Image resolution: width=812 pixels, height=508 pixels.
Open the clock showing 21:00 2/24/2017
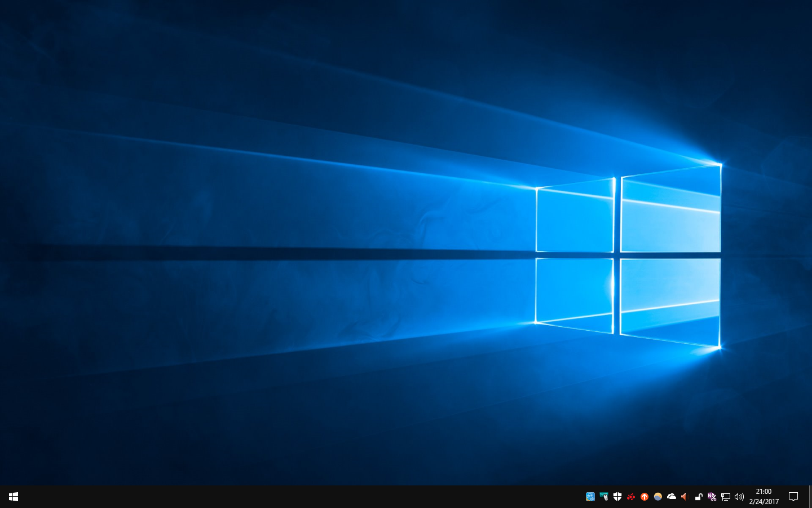tap(764, 497)
